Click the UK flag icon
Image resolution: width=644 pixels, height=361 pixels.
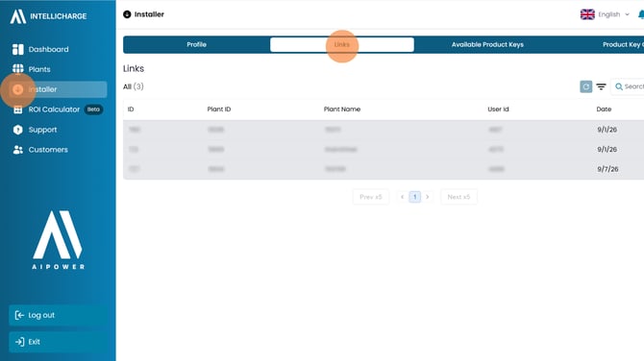click(x=587, y=14)
